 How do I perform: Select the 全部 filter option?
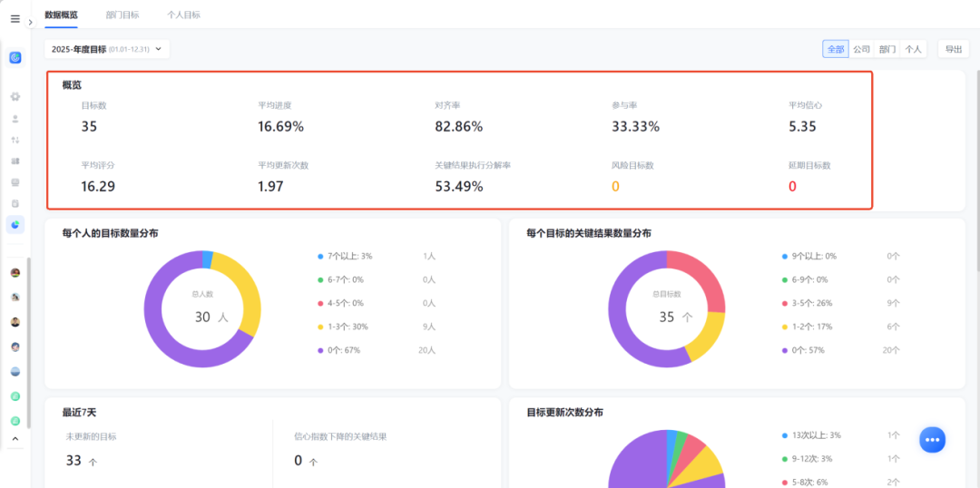(836, 49)
